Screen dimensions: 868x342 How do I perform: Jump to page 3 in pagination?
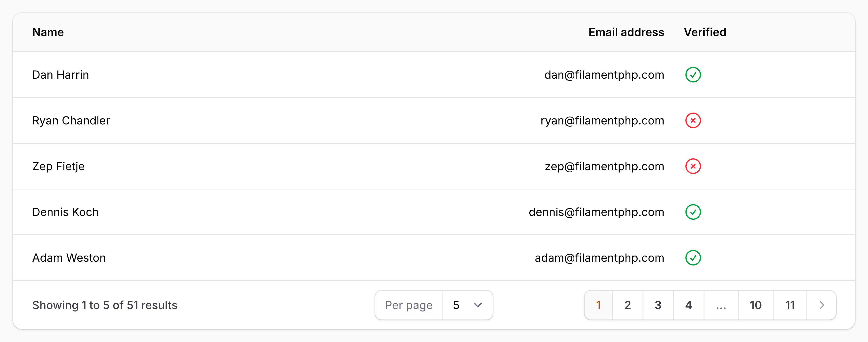pyautogui.click(x=658, y=305)
